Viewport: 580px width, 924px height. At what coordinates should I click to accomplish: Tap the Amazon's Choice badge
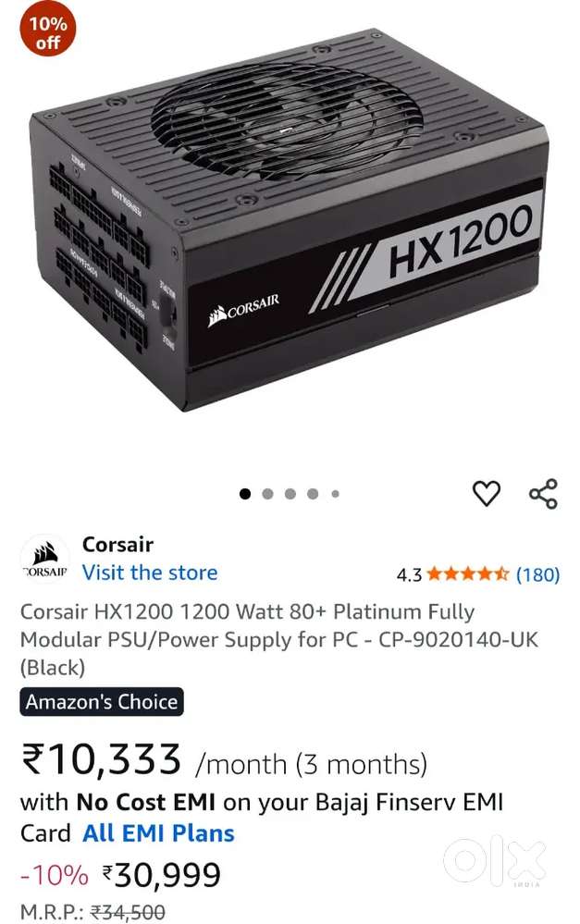click(x=102, y=702)
